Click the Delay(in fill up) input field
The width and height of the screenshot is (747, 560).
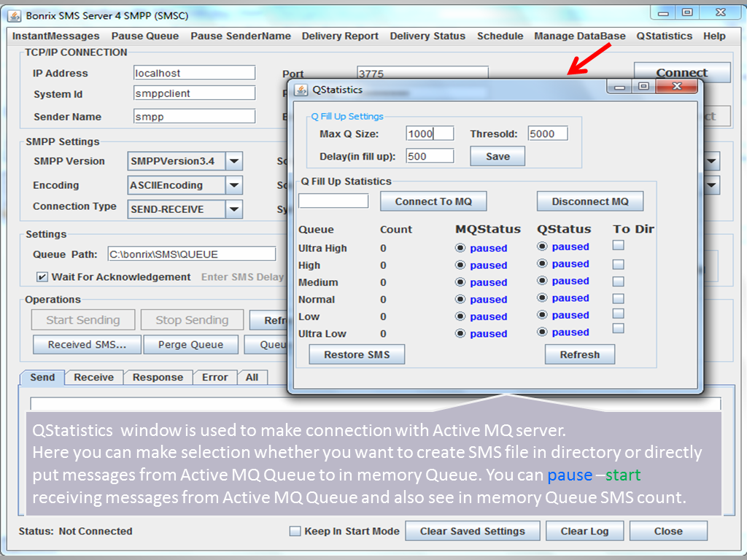(430, 156)
